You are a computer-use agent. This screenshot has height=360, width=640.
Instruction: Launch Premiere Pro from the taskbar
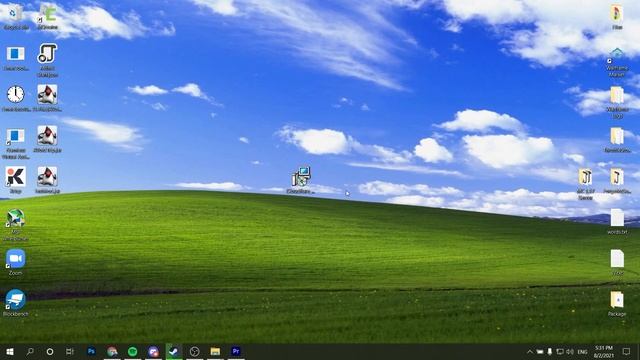(x=236, y=351)
